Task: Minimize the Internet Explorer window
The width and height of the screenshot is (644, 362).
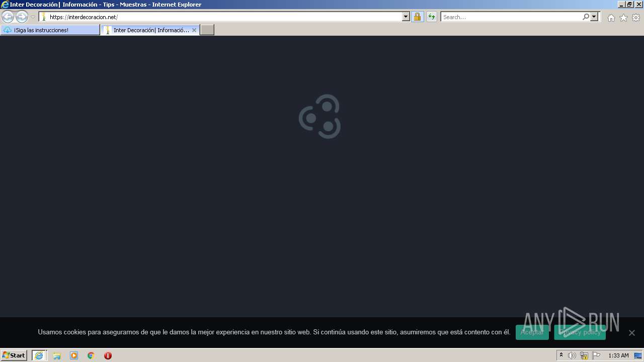Action: coord(621,4)
